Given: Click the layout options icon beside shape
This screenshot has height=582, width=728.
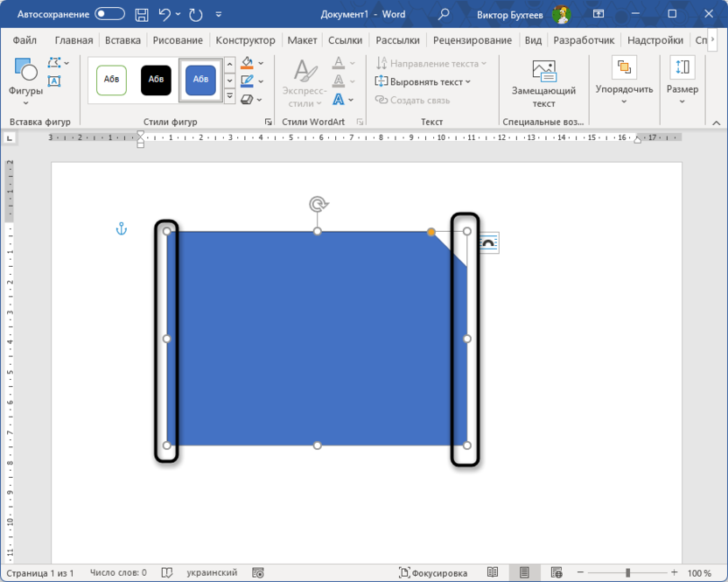Looking at the screenshot, I should (x=488, y=243).
